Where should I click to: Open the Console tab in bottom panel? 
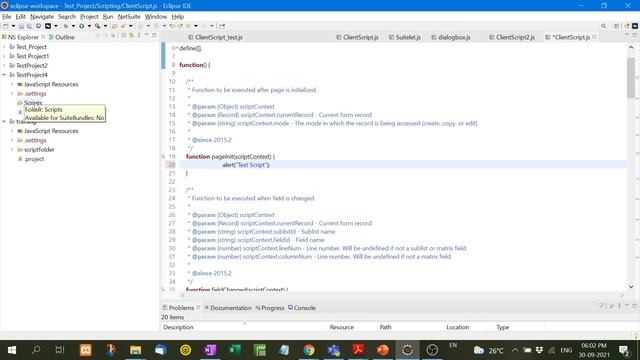tap(302, 308)
